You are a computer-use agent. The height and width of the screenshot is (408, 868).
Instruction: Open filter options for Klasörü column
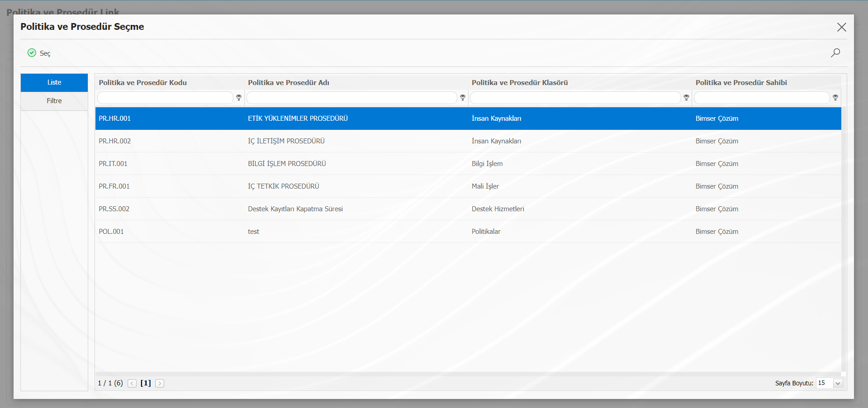[686, 98]
